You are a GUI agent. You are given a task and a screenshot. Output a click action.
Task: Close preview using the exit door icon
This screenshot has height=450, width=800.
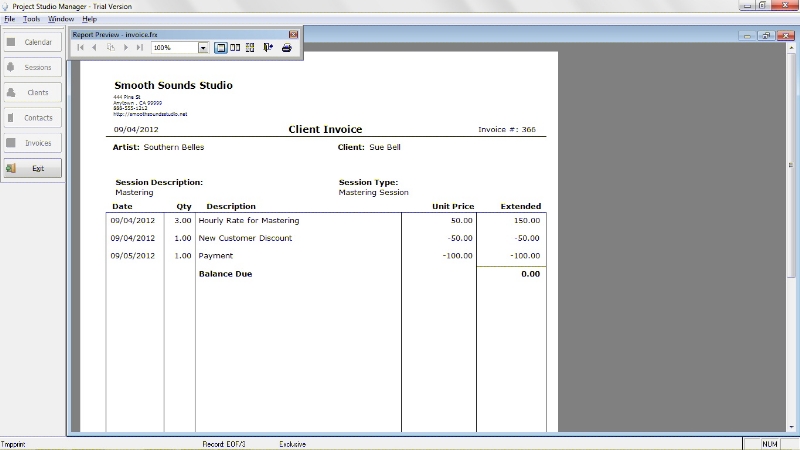pos(268,48)
